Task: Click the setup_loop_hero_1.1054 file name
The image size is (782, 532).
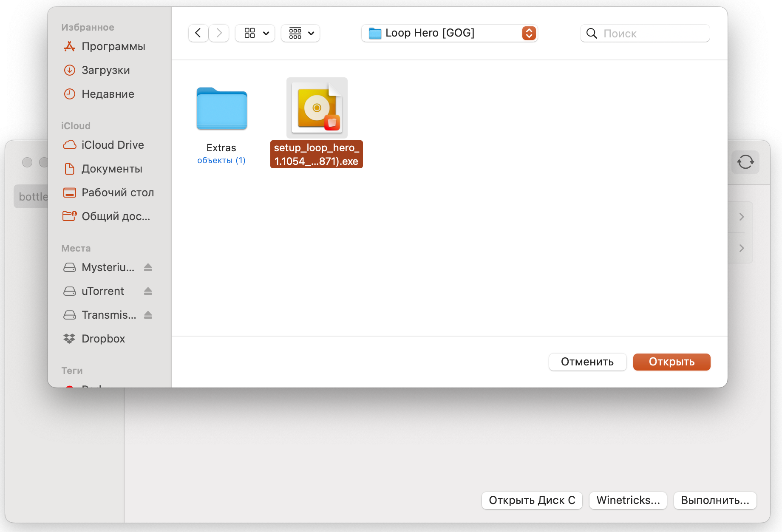Action: coord(317,154)
